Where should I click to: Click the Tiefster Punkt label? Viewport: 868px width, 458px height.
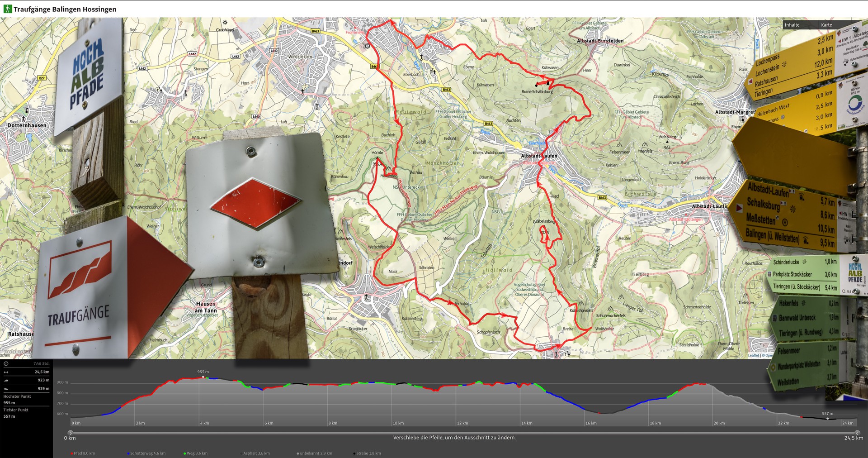tap(16, 410)
